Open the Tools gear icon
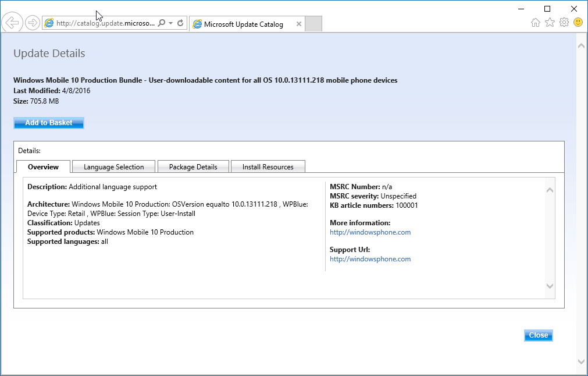588x376 pixels. [564, 23]
